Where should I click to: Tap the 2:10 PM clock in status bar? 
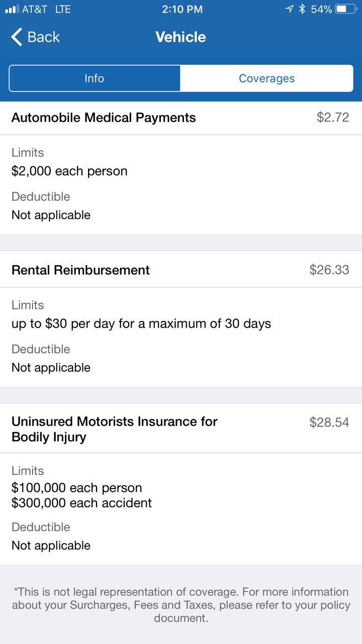(182, 9)
